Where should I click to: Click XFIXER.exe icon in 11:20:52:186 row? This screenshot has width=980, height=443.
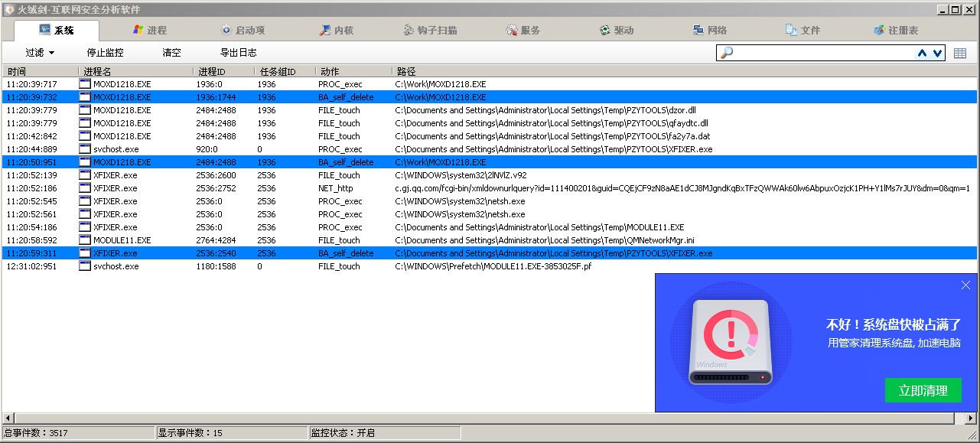[x=85, y=188]
